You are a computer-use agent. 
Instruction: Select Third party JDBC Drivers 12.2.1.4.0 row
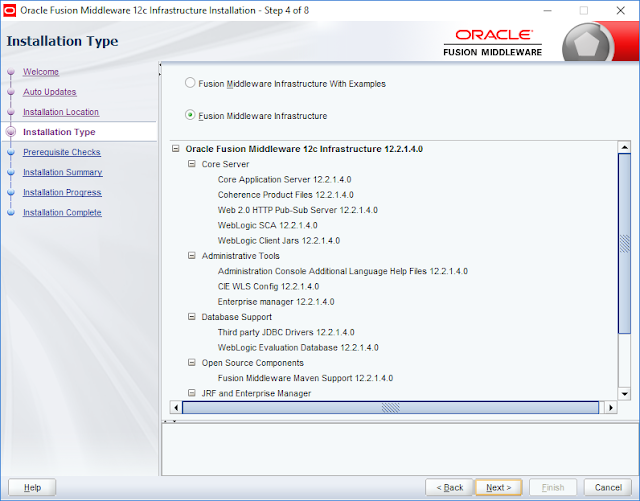[x=286, y=332]
